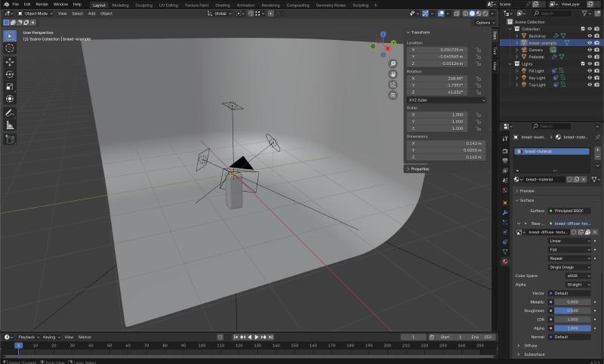Open the File menu
604x364 pixels.
(x=15, y=5)
